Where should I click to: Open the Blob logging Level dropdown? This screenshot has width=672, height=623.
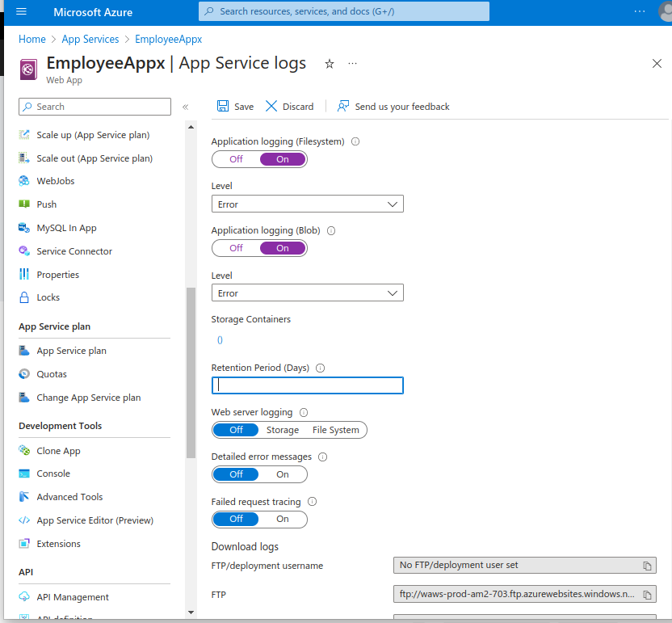[x=307, y=293]
